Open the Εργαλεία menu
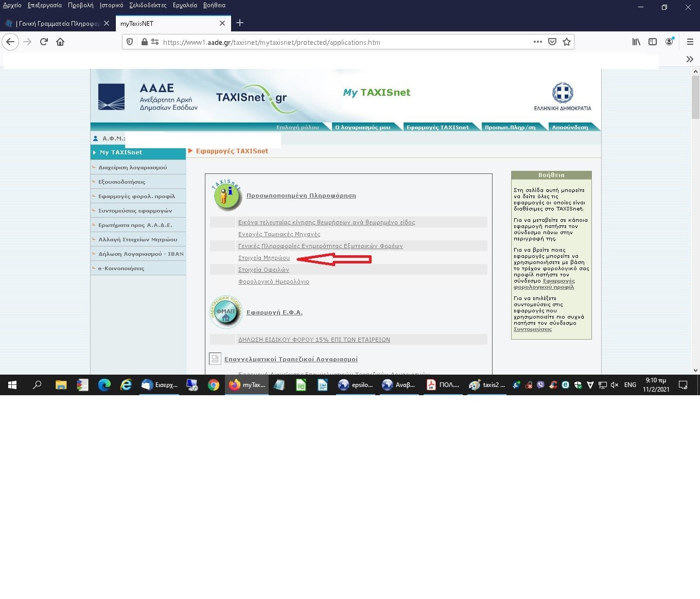 tap(185, 5)
